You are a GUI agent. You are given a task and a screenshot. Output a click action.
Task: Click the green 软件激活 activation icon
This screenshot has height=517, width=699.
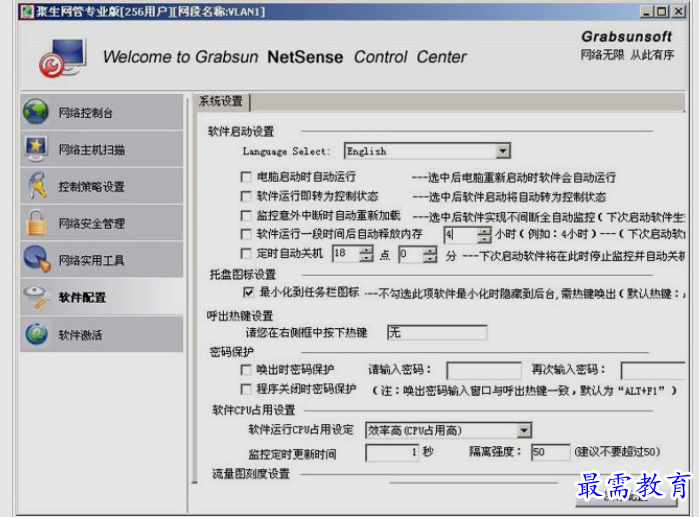36,334
